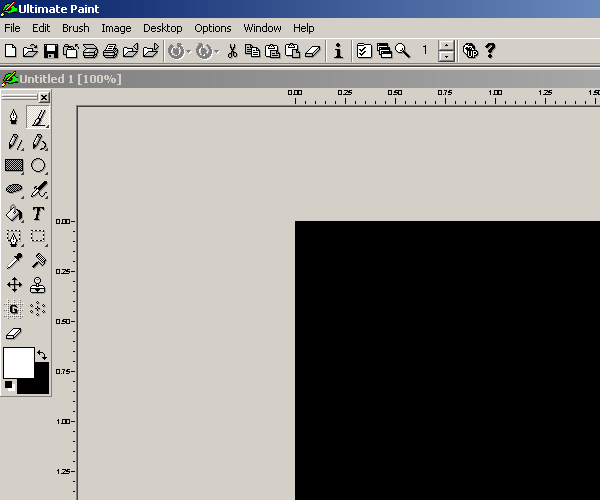The image size is (600, 500).
Task: Click the zoom value field showing 1
Action: pos(425,50)
